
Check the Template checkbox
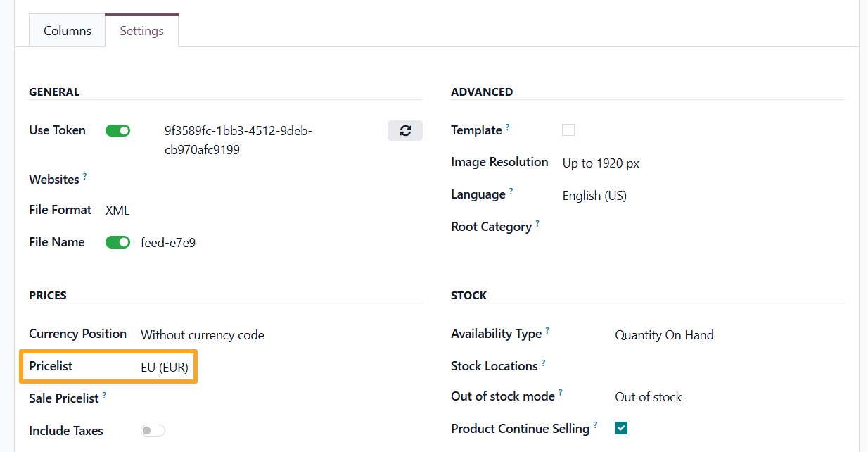(x=568, y=130)
